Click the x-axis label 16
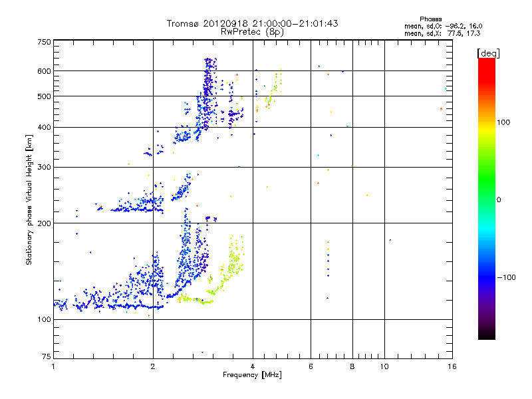 (x=452, y=366)
